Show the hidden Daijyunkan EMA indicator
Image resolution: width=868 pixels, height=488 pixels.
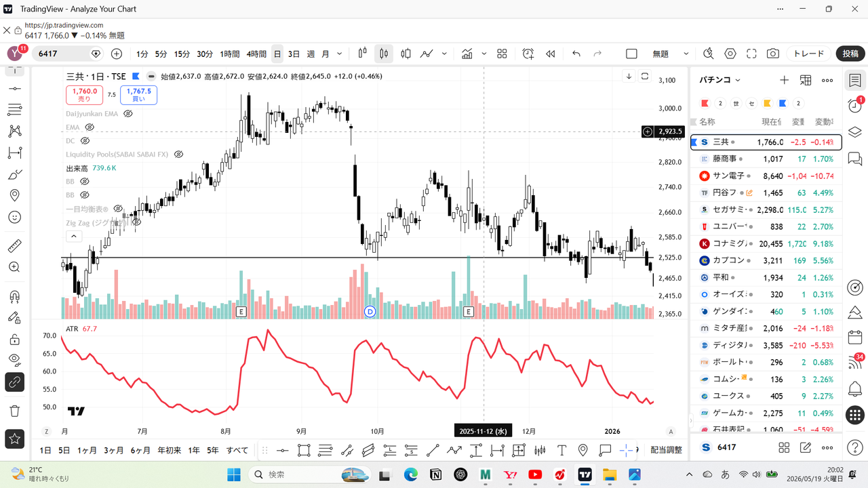tap(128, 114)
